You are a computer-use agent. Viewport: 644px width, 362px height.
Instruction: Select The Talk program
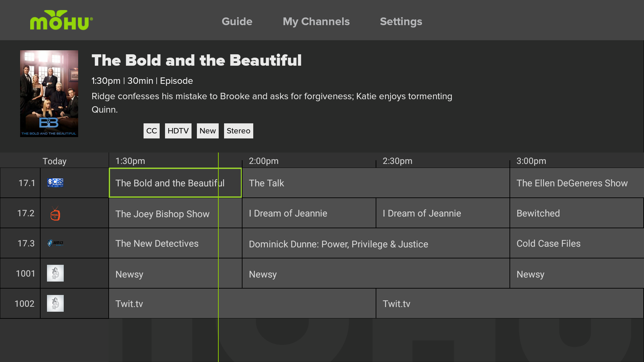coord(376,183)
